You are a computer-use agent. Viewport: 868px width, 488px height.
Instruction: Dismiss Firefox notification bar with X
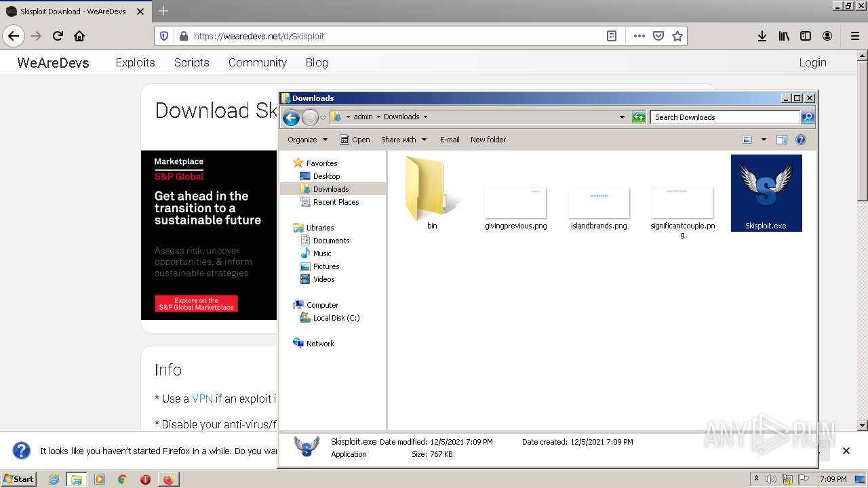click(x=846, y=451)
